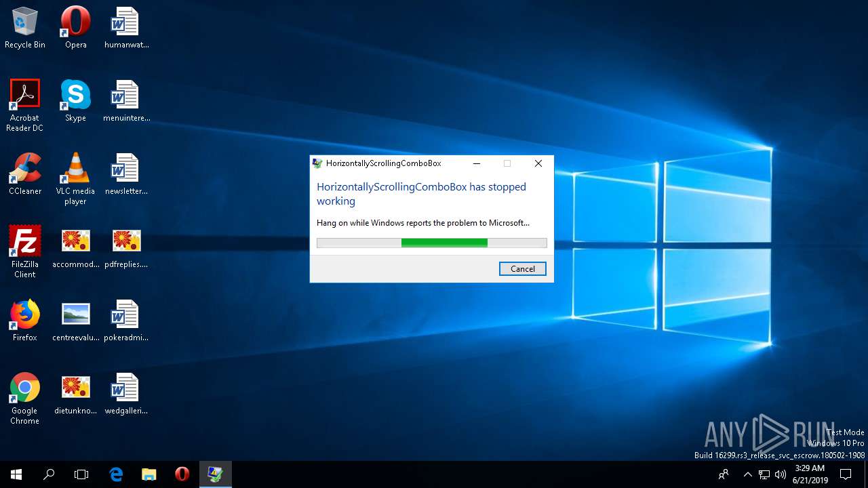Open the clock showing 3:29 AM
868x488 pixels.
[810, 474]
